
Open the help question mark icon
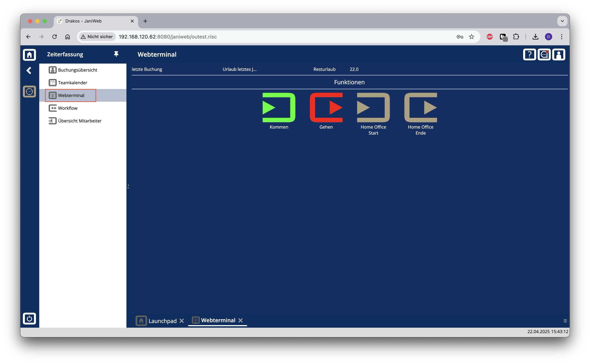(x=529, y=55)
